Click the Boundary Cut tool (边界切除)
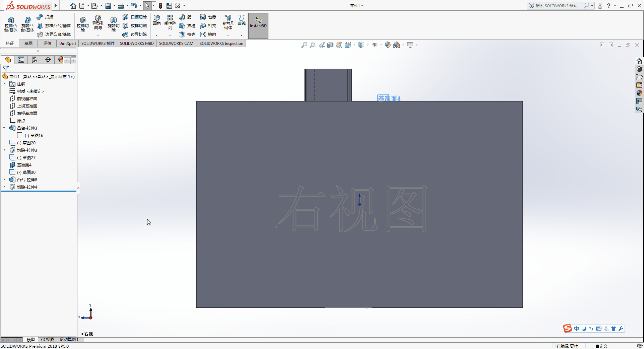This screenshot has height=349, width=644. tap(135, 34)
